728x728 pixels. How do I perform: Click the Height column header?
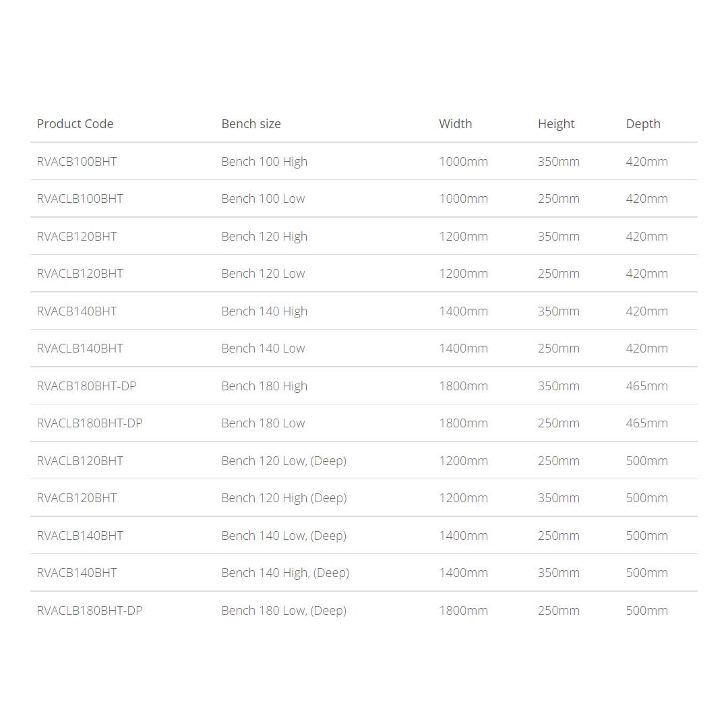click(556, 124)
